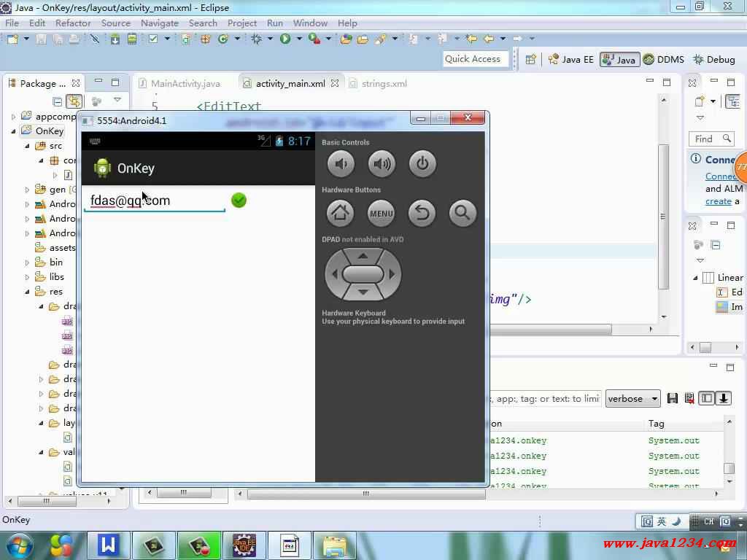Click the Back navigation arrow in toolbar
This screenshot has width=747, height=560.
(489, 39)
